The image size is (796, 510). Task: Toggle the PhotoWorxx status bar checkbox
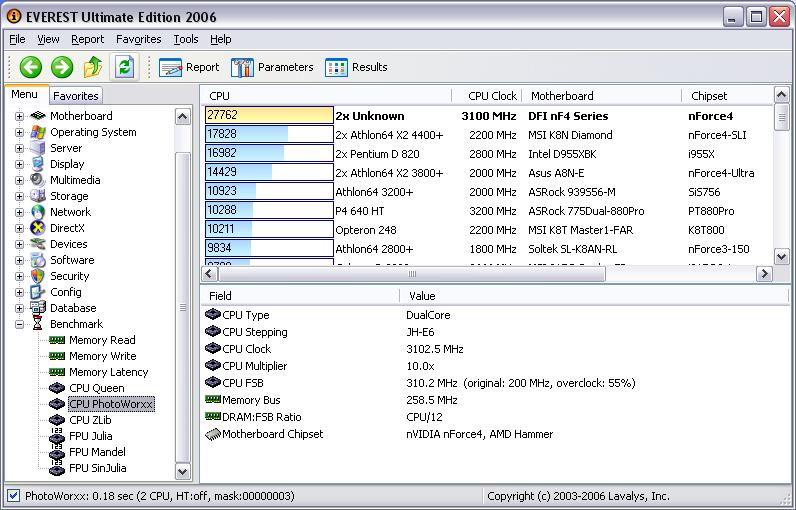[x=14, y=496]
